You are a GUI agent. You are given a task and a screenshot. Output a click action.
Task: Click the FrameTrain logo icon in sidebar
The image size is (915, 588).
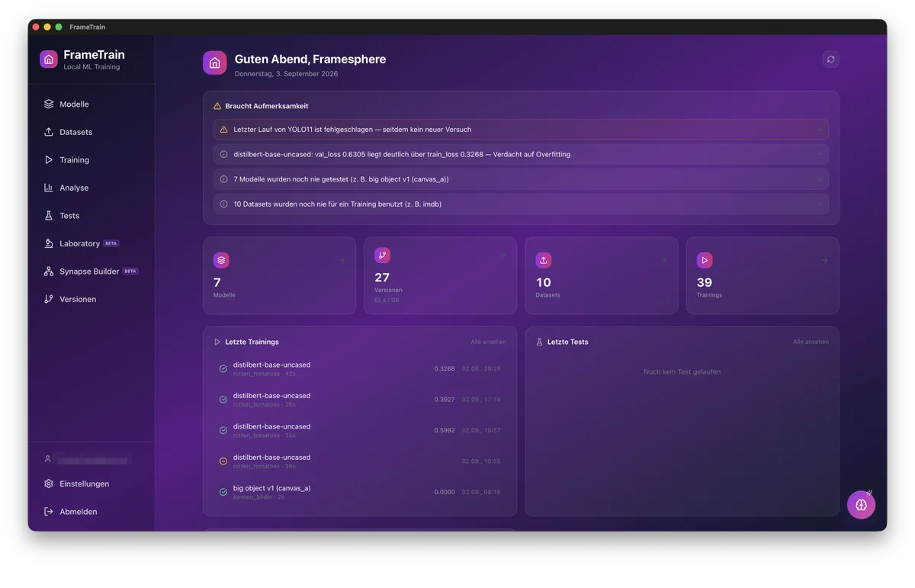49,59
